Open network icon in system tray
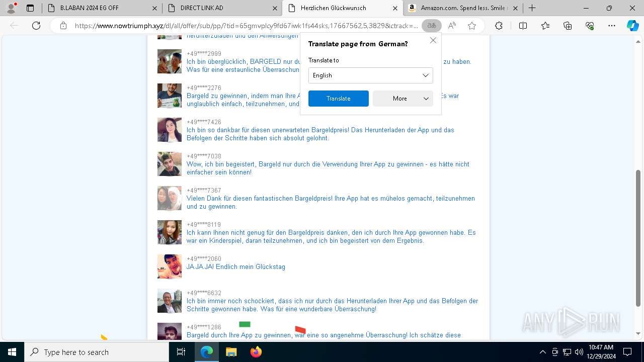This screenshot has height=362, width=644. [x=567, y=352]
